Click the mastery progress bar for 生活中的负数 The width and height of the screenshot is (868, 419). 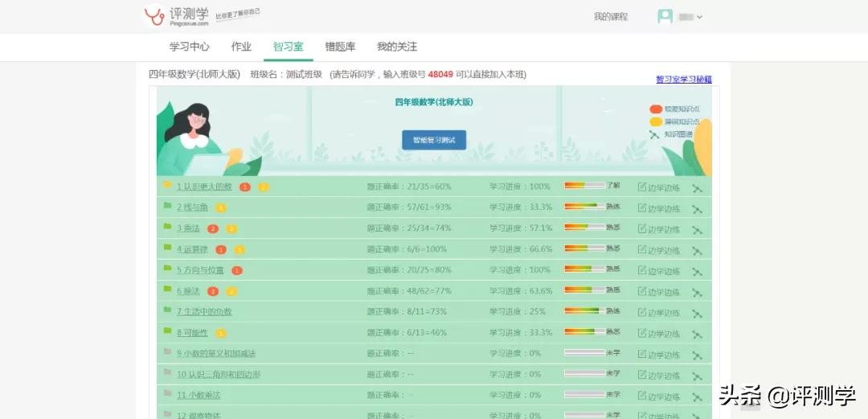[584, 311]
